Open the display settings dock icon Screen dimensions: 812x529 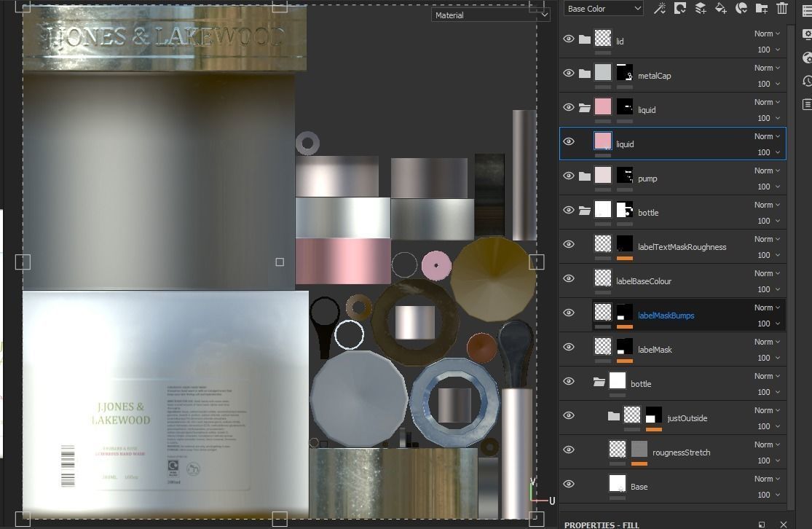pyautogui.click(x=807, y=34)
